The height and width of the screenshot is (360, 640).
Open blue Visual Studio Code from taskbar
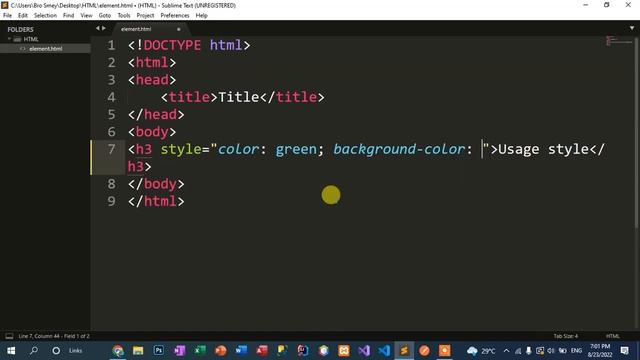point(384,351)
